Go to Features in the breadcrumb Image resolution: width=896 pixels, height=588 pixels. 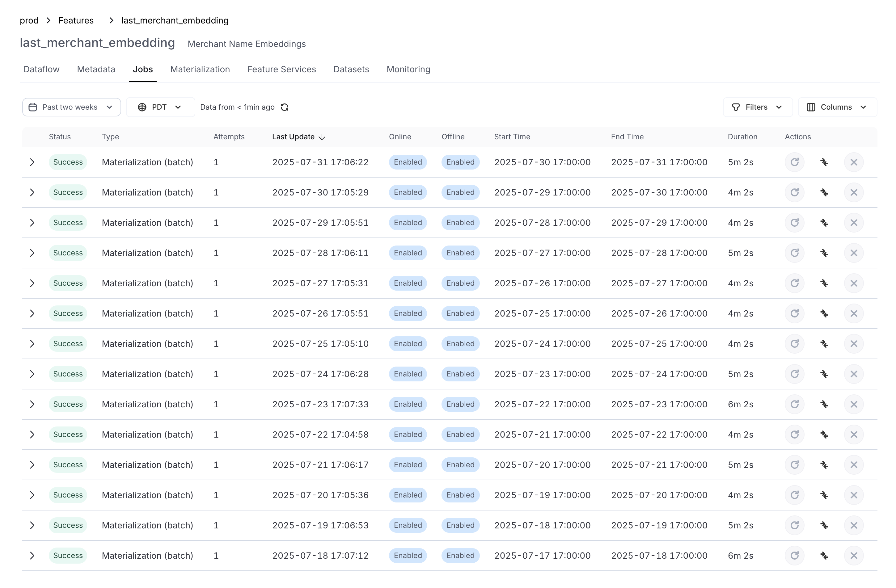76,20
